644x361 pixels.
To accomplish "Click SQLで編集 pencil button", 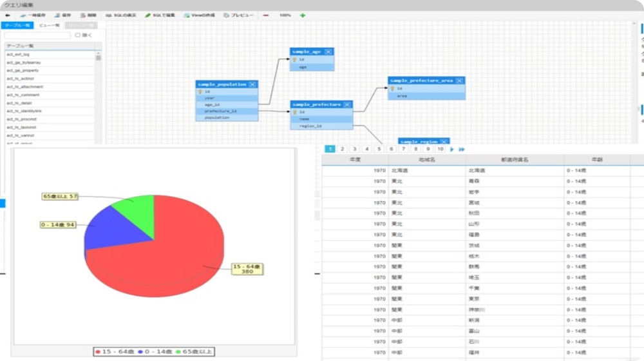I will point(160,15).
